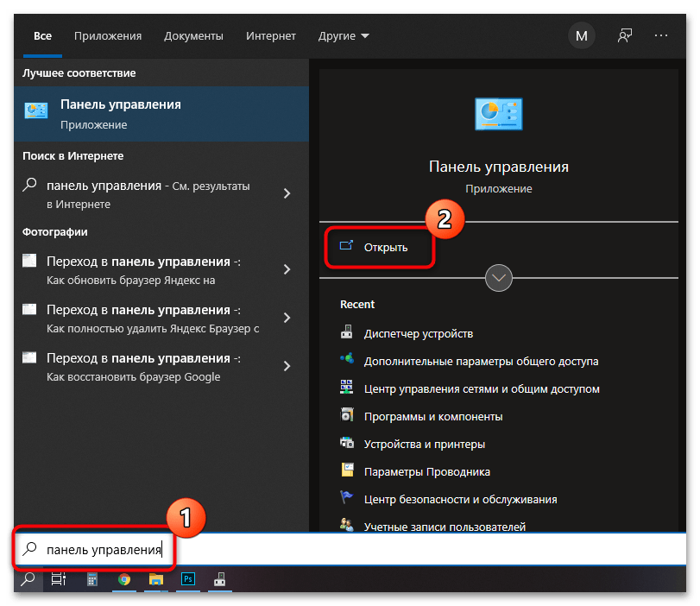Expand the web search result arrow
The image size is (700, 606).
click(287, 194)
